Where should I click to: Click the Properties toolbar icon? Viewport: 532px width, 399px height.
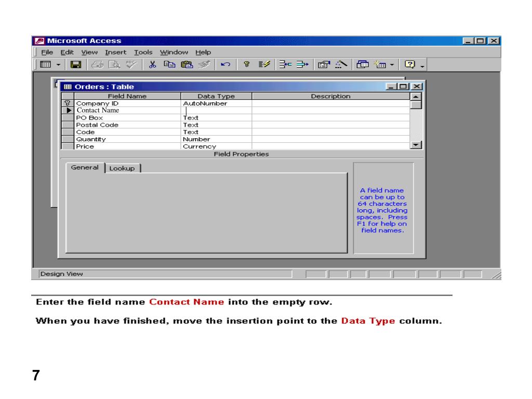tap(324, 64)
